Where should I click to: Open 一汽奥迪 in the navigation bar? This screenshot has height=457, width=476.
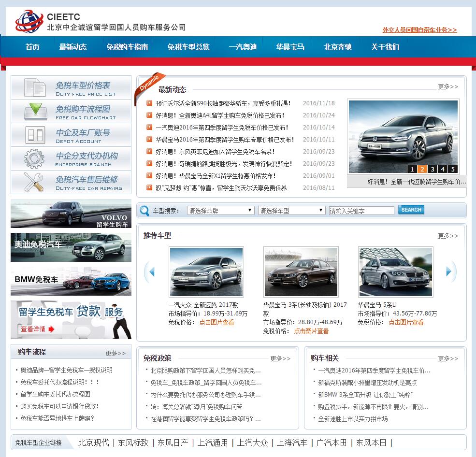243,47
